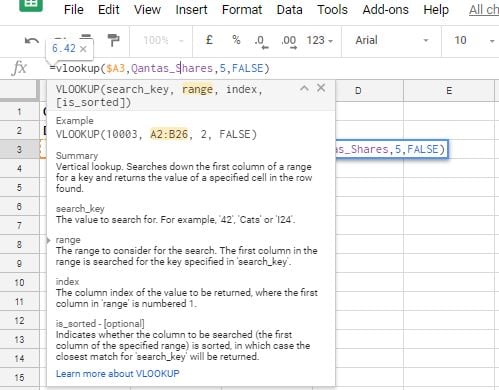Image resolution: width=499 pixels, height=390 pixels.
Task: Click the All changes saved link
Action: [x=484, y=10]
